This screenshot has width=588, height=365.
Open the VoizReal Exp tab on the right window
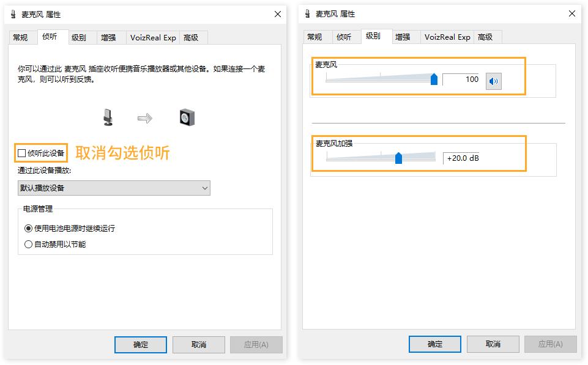447,37
